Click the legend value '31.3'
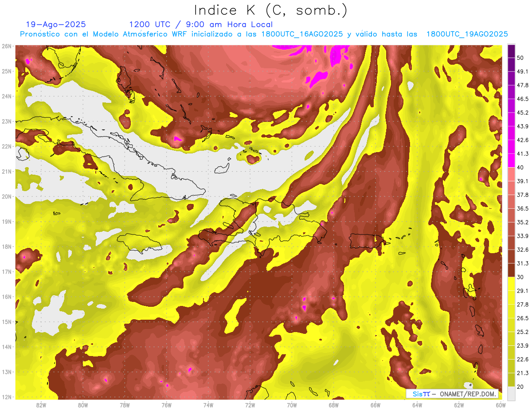 pyautogui.click(x=523, y=263)
